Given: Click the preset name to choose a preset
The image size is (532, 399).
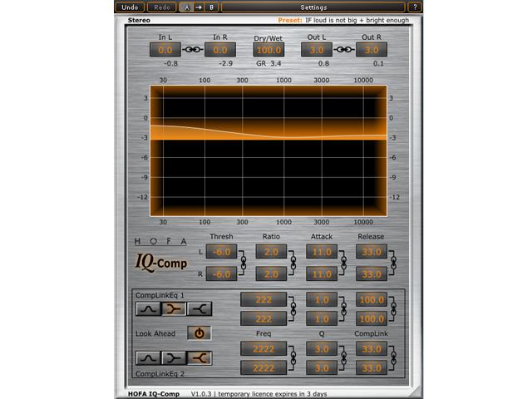Looking at the screenshot, I should pos(357,20).
